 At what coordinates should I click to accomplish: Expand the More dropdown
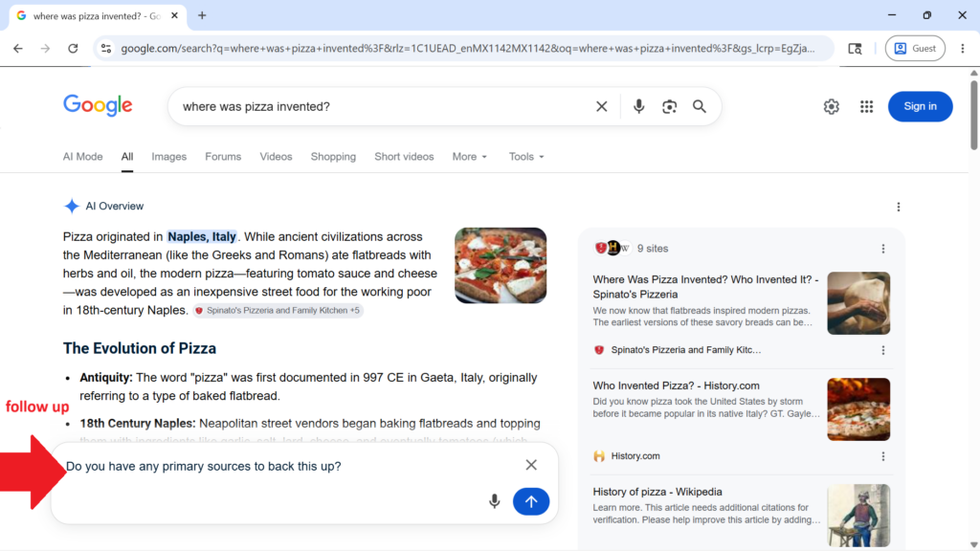tap(469, 157)
